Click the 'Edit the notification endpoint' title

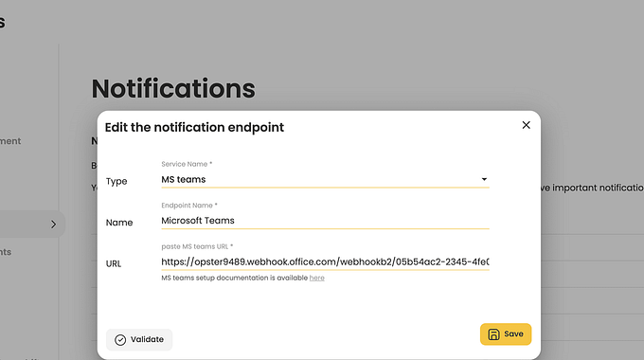(x=194, y=127)
